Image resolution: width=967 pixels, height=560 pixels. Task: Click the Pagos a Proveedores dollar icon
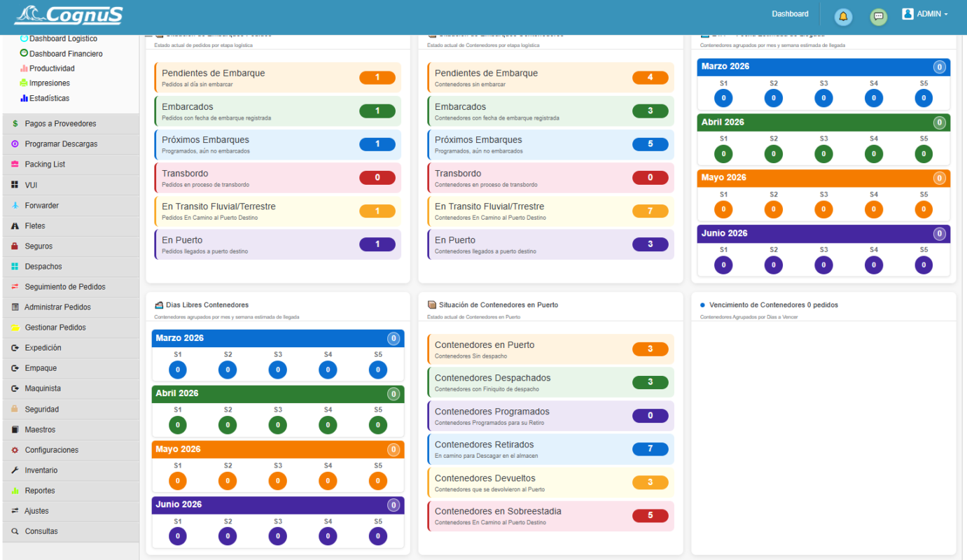click(x=15, y=124)
